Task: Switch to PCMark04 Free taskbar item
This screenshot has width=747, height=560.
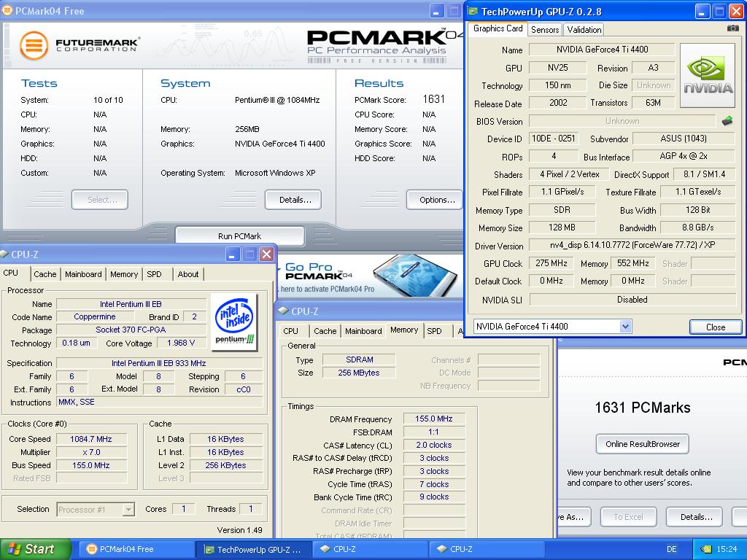Action: [135, 549]
